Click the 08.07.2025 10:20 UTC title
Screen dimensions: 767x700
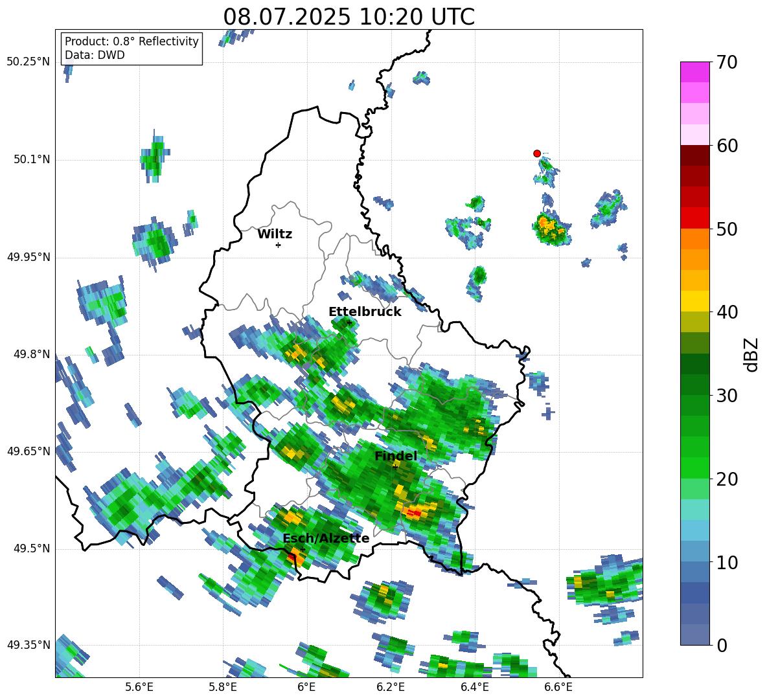point(349,17)
